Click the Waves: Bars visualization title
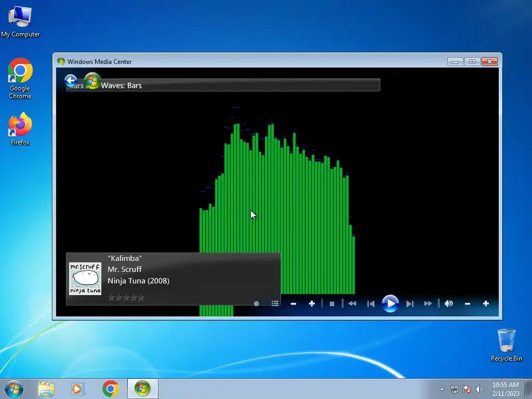Screen dimensions: 532x399 tap(121, 86)
